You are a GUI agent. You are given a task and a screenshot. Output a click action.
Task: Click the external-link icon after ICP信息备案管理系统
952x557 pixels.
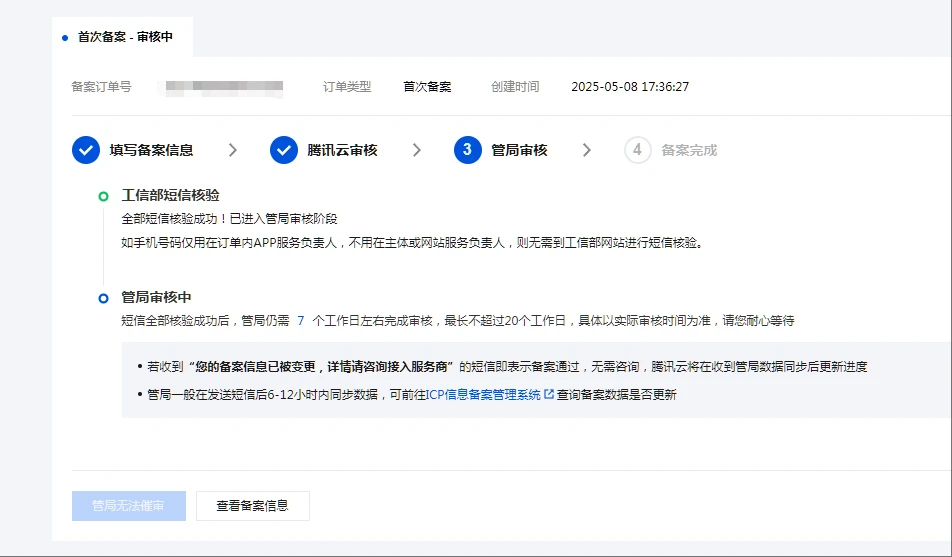[549, 395]
